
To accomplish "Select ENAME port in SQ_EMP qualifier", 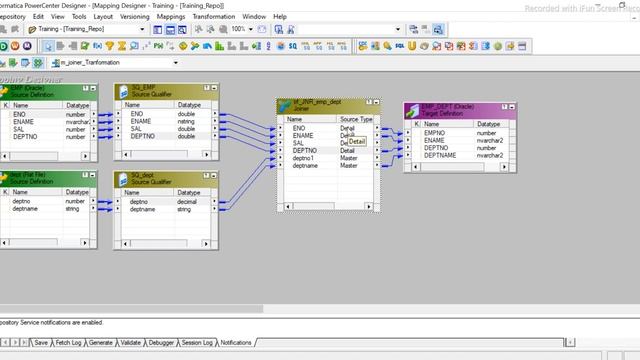I will click(141, 121).
